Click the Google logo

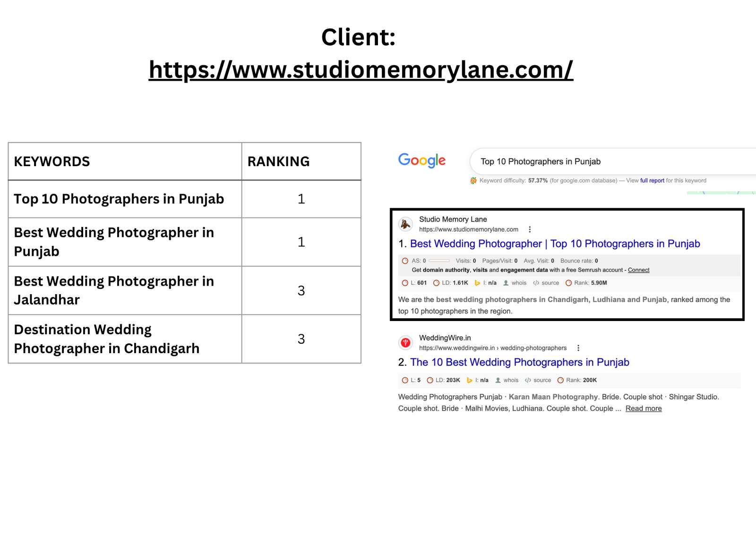(x=422, y=161)
